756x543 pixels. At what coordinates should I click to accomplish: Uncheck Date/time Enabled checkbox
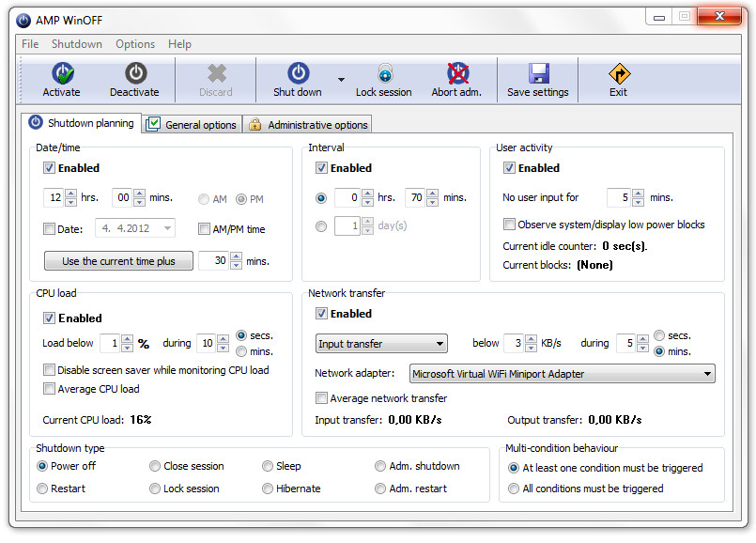coord(49,168)
